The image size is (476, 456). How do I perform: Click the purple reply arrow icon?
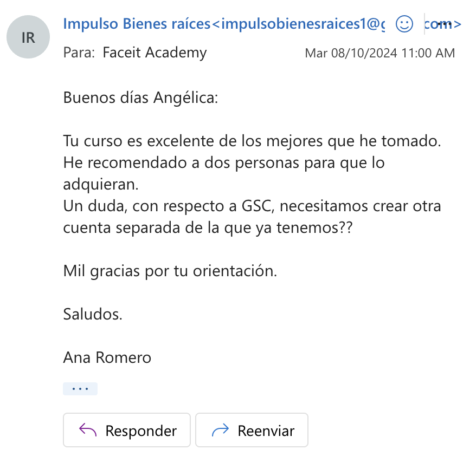(x=88, y=431)
